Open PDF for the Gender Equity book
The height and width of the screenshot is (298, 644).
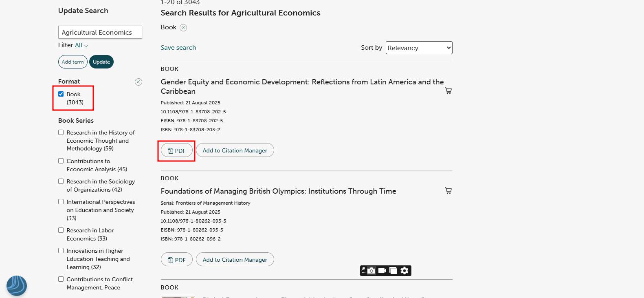click(177, 150)
